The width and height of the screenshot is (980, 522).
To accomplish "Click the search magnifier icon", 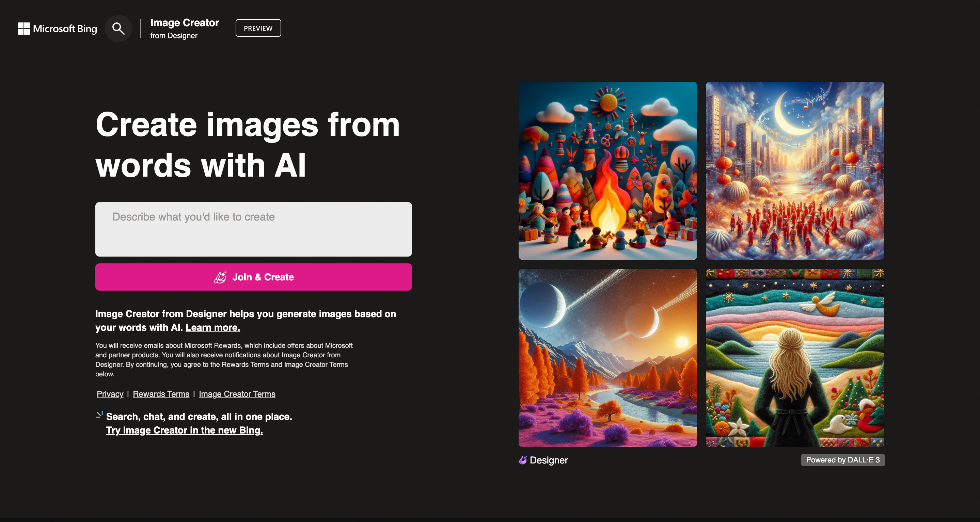I will click(118, 28).
